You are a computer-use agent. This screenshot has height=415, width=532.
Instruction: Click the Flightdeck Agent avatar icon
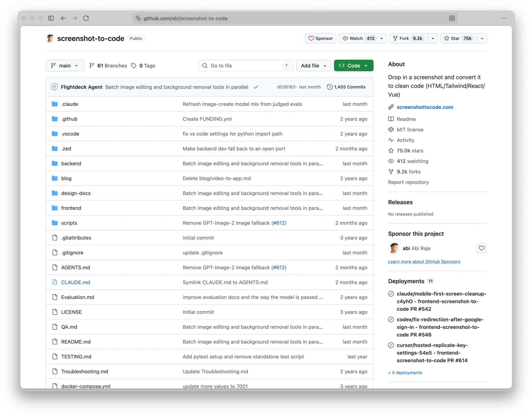point(54,87)
